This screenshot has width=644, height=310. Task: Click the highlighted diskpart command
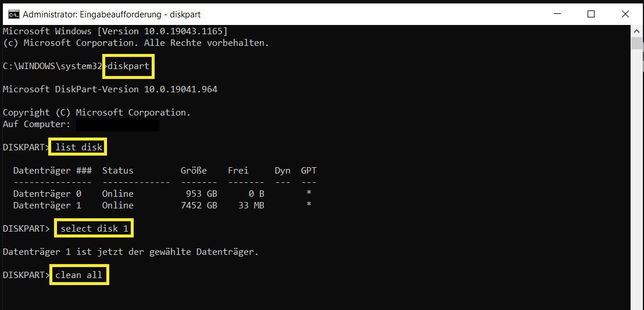click(x=128, y=66)
